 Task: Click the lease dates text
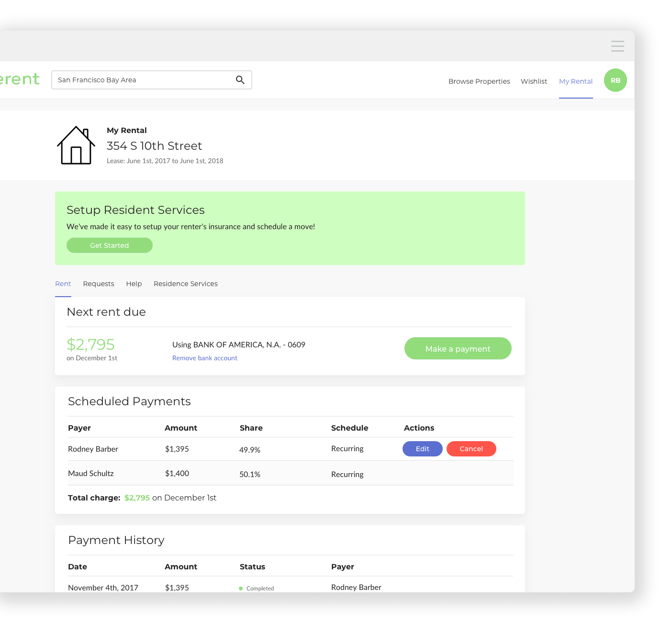click(165, 161)
